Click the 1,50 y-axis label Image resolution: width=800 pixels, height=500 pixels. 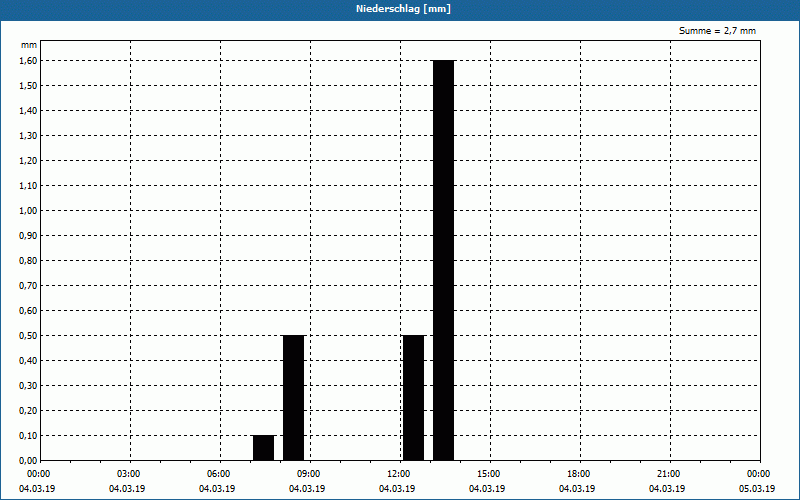[28, 85]
